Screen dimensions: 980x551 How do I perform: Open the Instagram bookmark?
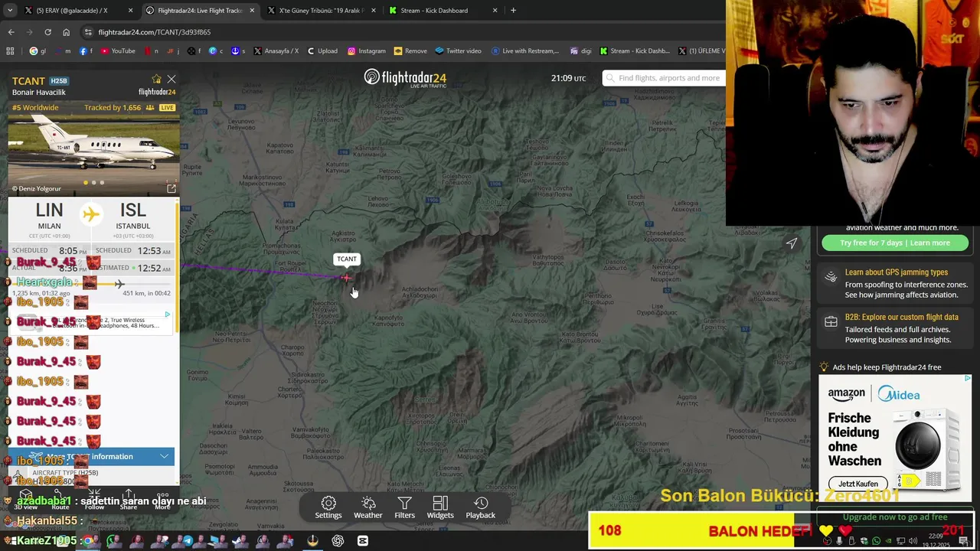click(367, 51)
